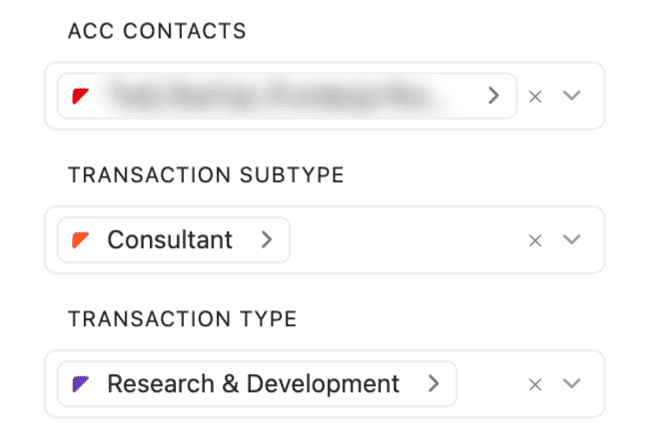Focus empty area of Transaction Type field
645x437 pixels.
click(x=490, y=383)
